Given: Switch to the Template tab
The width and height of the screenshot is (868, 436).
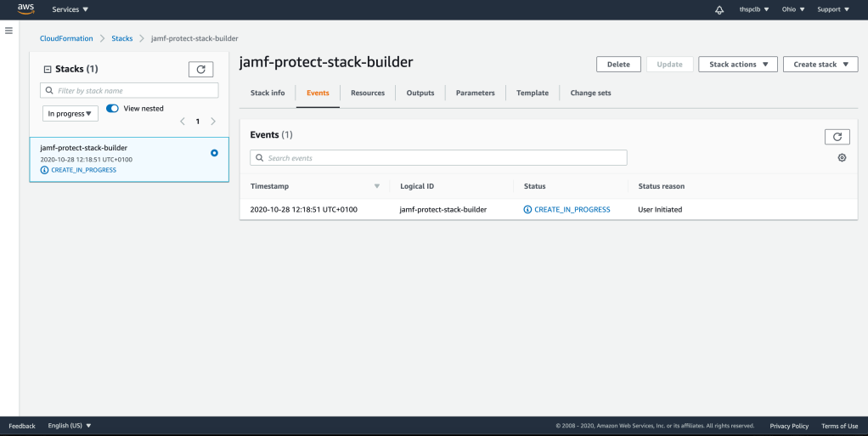Looking at the screenshot, I should click(x=533, y=93).
